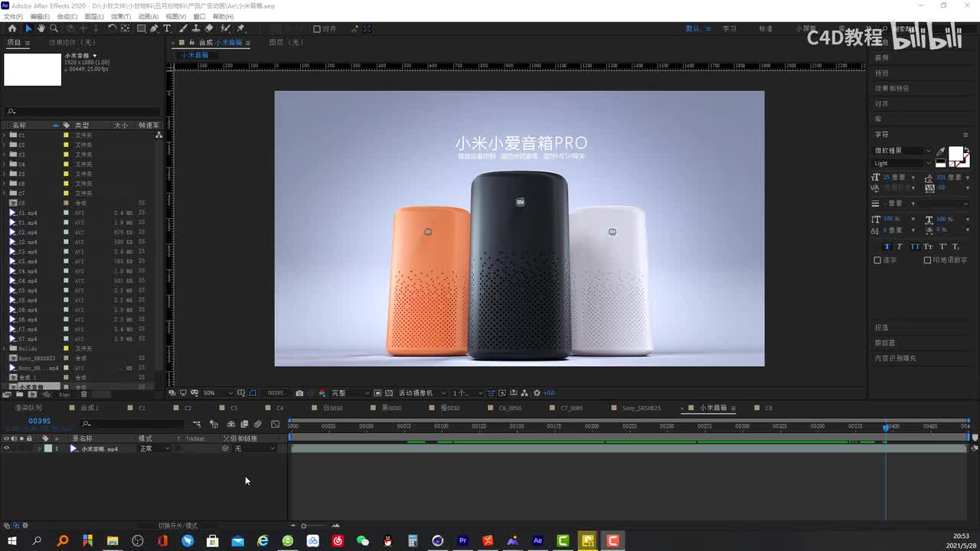The width and height of the screenshot is (980, 551).
Task: Open the 无 parent link dropdown
Action: coord(255,448)
